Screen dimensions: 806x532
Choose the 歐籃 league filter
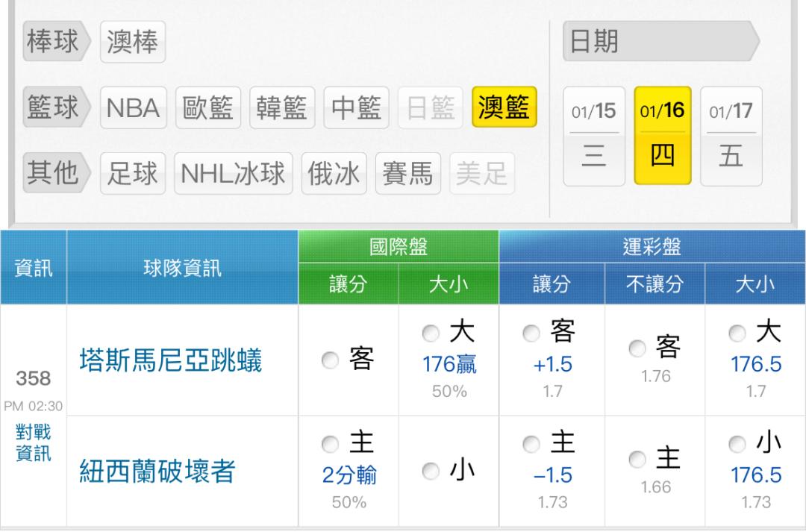pos(208,107)
